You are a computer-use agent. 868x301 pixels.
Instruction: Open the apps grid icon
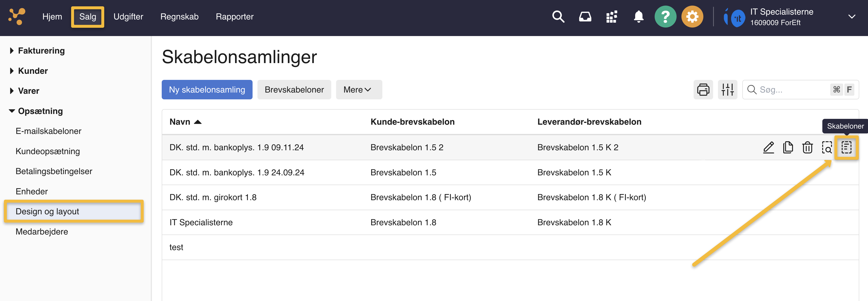[x=612, y=16]
